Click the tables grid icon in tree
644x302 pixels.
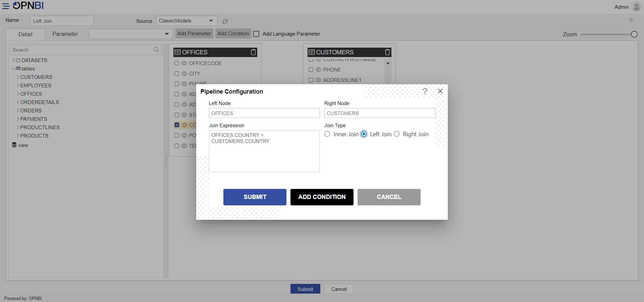(18, 68)
